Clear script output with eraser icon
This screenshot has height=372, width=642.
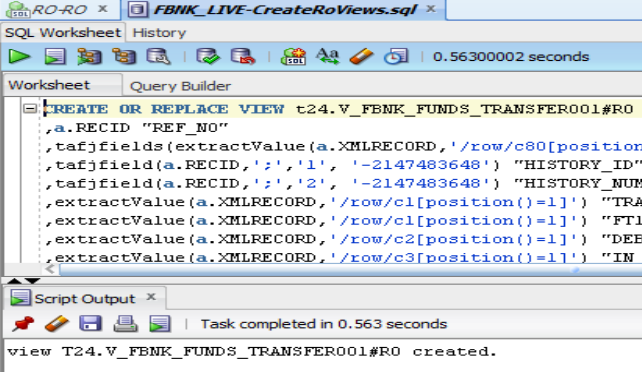point(57,324)
